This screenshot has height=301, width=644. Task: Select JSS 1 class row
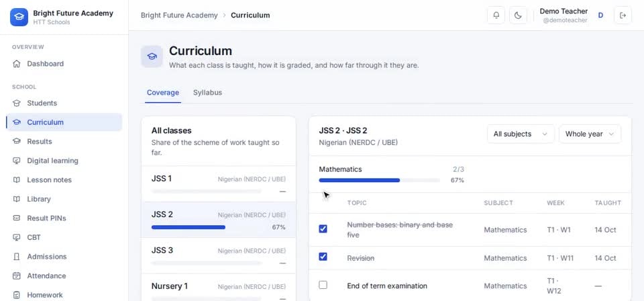(x=219, y=184)
